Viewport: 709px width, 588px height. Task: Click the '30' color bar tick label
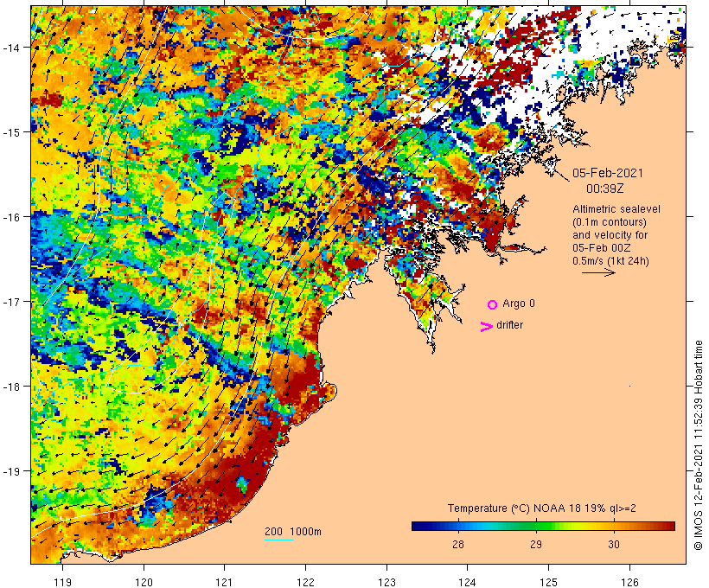coord(614,544)
